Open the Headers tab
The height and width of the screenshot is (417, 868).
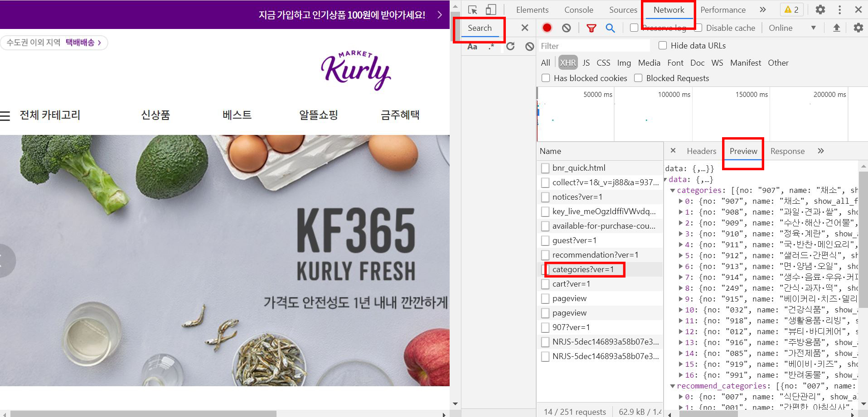tap(701, 151)
